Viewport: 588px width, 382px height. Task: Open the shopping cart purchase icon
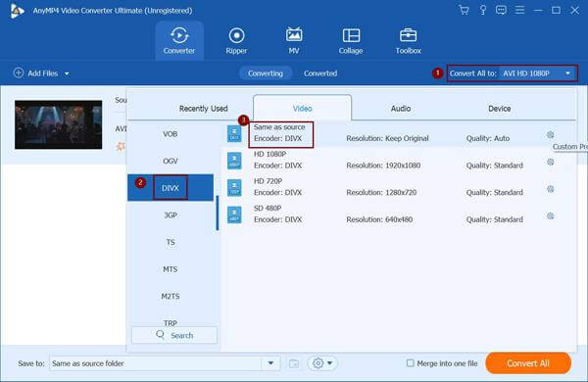point(464,10)
